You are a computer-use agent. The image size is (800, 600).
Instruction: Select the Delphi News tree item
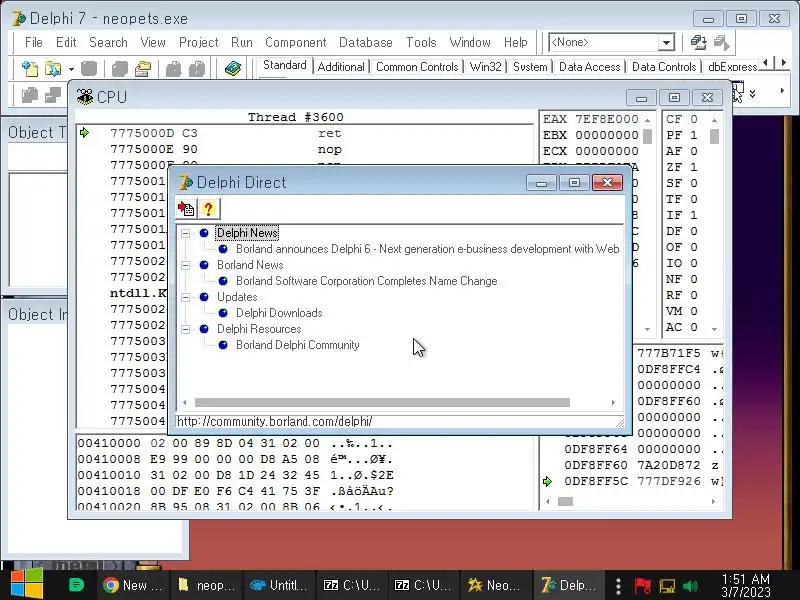pyautogui.click(x=247, y=233)
